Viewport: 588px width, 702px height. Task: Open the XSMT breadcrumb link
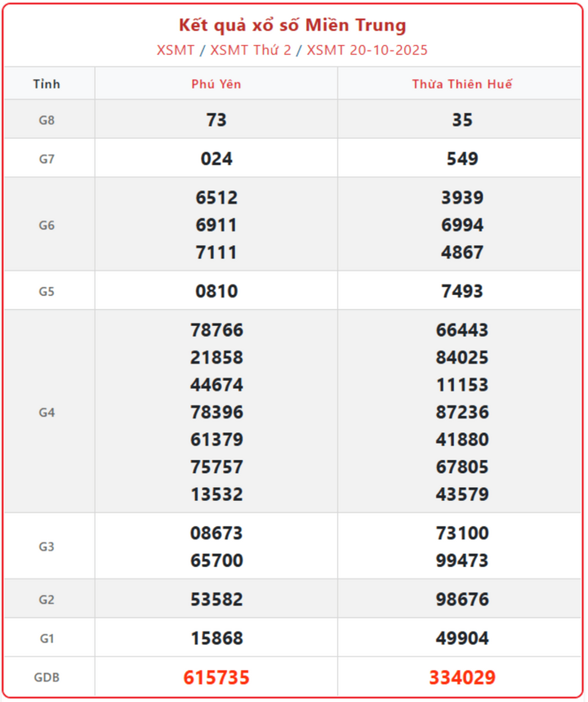point(176,50)
